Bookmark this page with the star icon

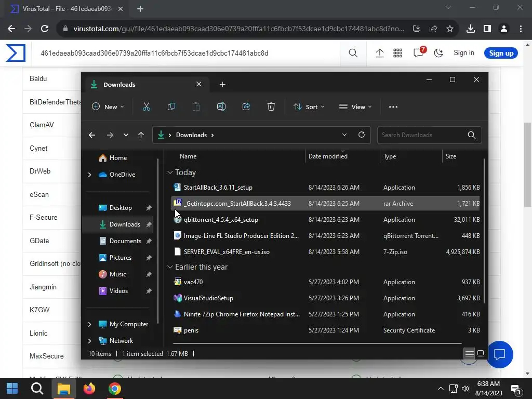click(450, 29)
